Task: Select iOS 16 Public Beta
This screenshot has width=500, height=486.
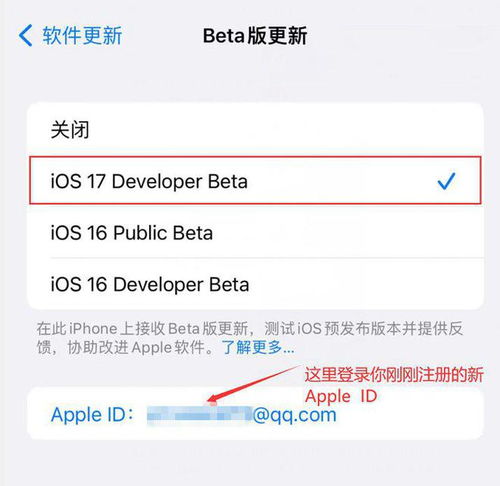Action: (x=255, y=232)
